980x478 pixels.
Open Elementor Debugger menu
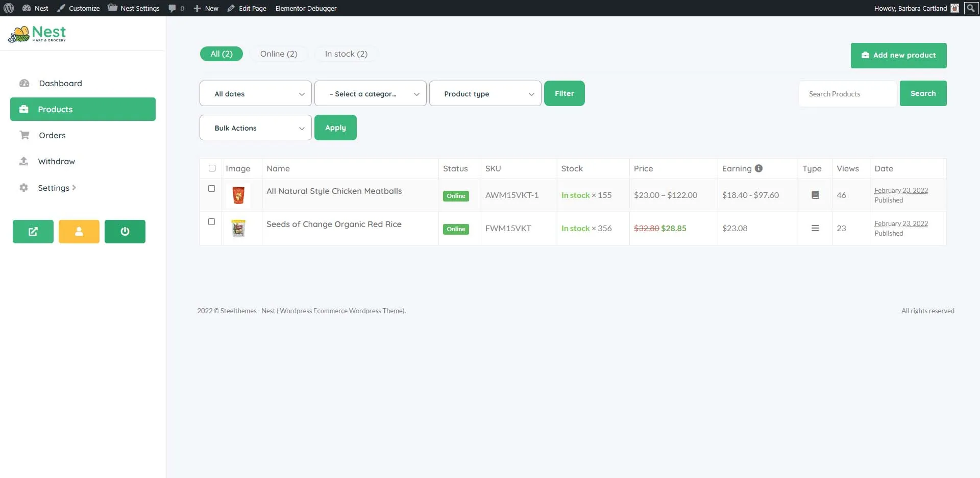click(306, 8)
